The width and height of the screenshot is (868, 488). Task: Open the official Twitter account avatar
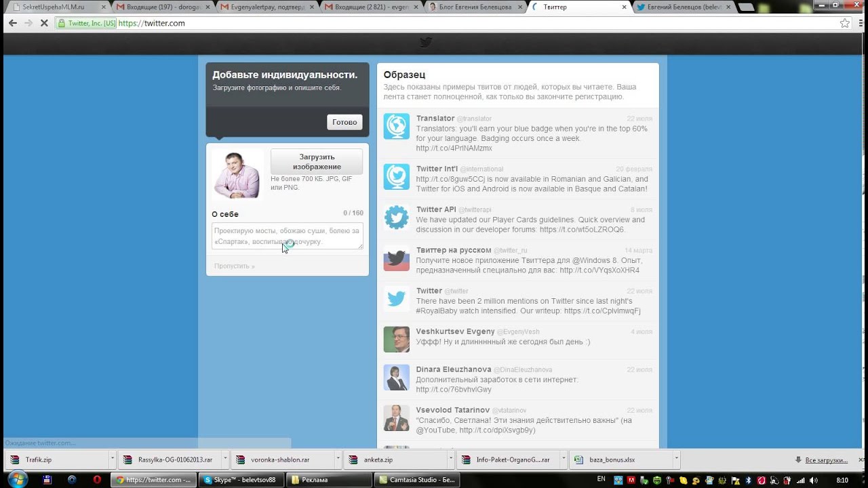[x=397, y=298]
